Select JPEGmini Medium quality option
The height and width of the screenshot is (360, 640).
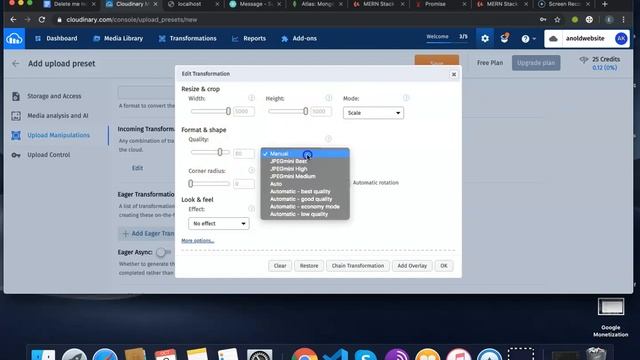[305, 176]
